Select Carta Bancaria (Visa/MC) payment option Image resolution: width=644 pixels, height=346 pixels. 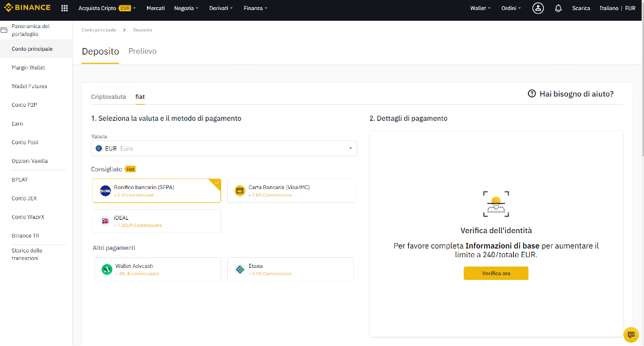(x=291, y=191)
